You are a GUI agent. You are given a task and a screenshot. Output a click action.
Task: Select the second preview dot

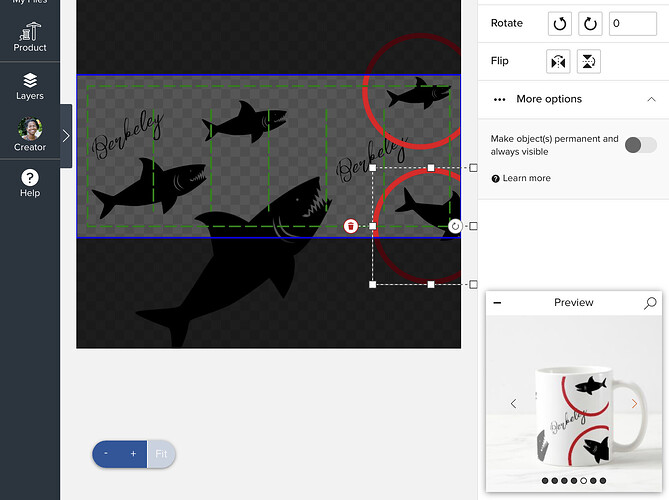click(555, 481)
